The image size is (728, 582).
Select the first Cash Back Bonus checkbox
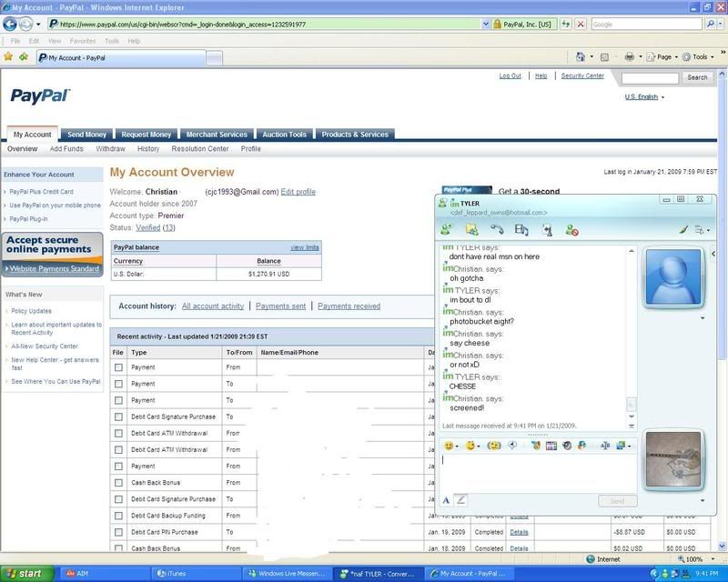click(x=118, y=483)
